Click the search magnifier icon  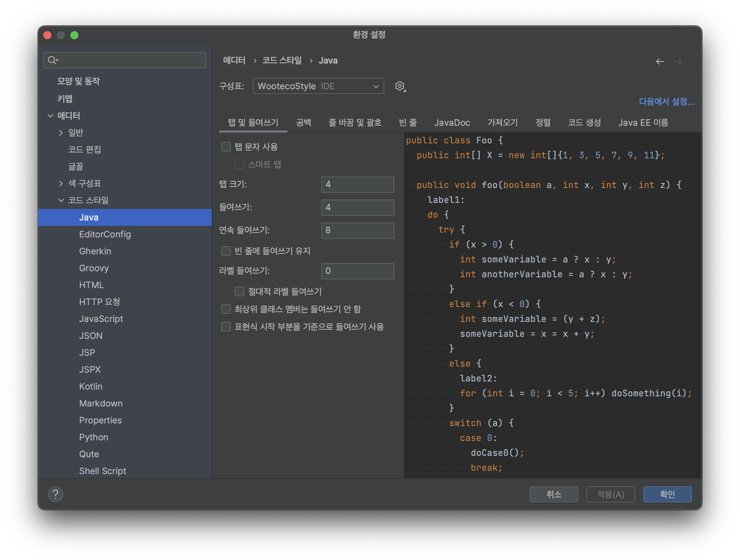tap(52, 60)
